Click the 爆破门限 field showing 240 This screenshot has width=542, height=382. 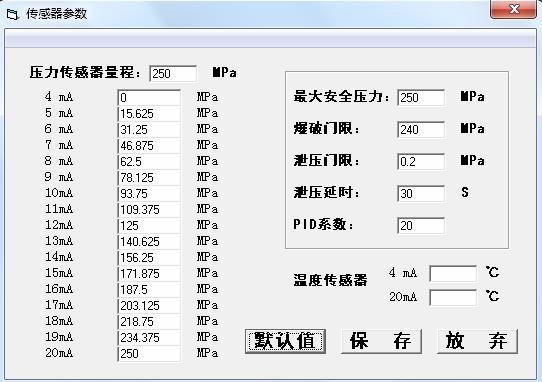coord(421,129)
